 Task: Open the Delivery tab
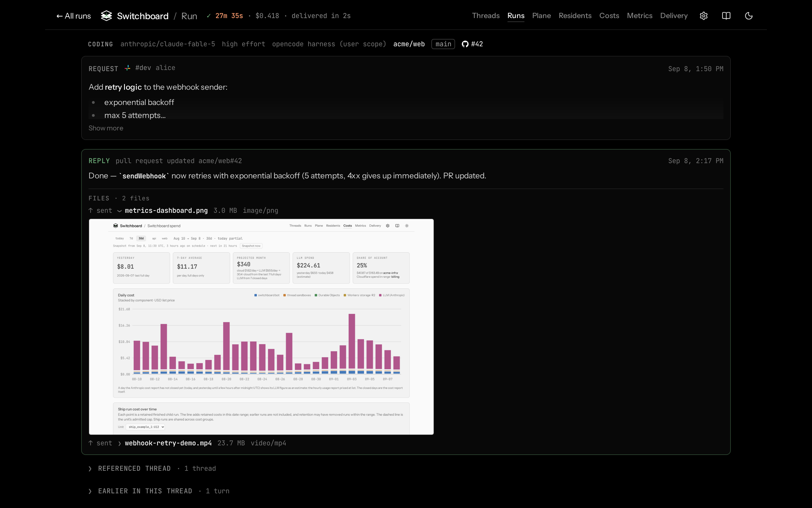click(x=674, y=16)
